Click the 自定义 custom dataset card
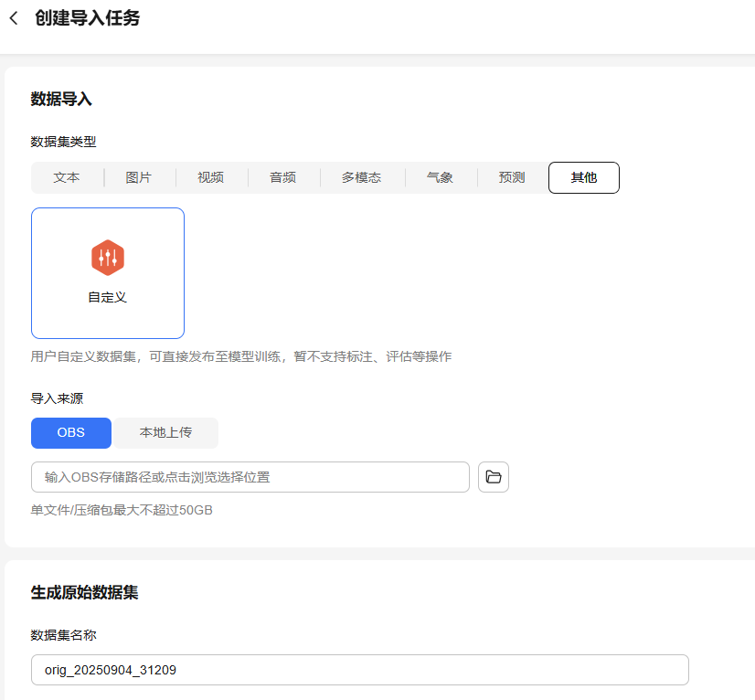Viewport: 755px width, 700px height. point(108,273)
